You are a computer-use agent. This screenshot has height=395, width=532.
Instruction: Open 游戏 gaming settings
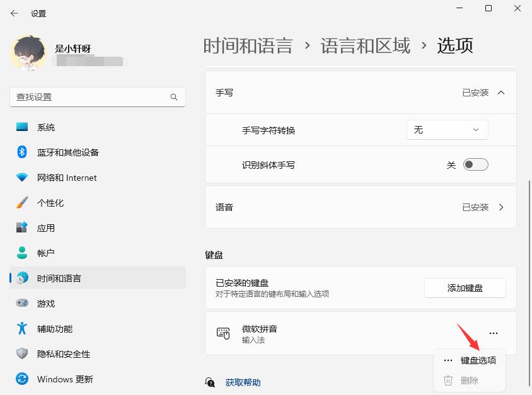pyautogui.click(x=45, y=304)
